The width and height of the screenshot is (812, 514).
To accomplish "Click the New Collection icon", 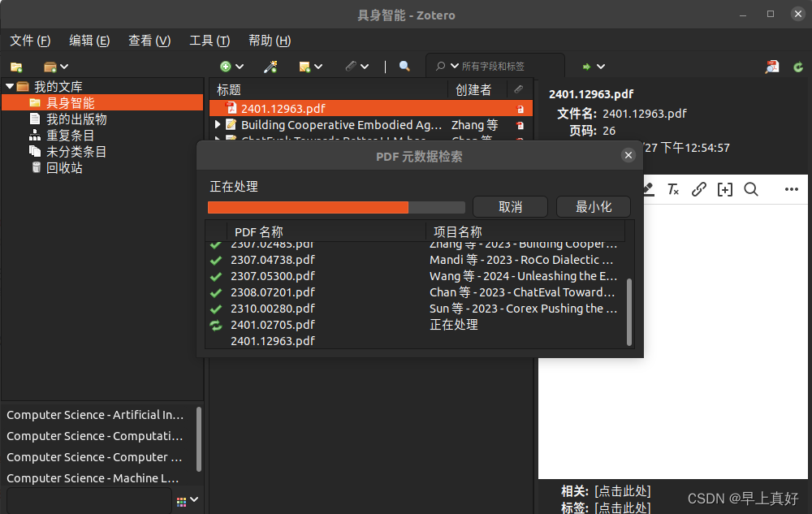I will coord(16,67).
